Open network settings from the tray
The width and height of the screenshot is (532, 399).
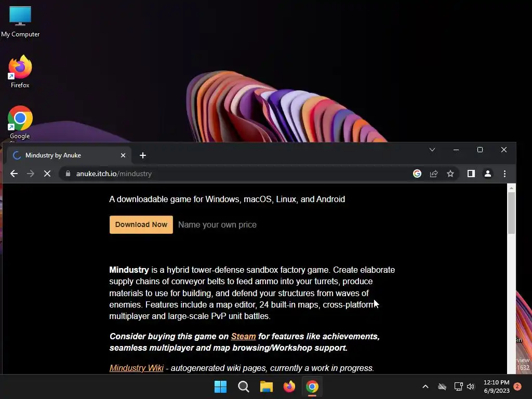pyautogui.click(x=458, y=387)
